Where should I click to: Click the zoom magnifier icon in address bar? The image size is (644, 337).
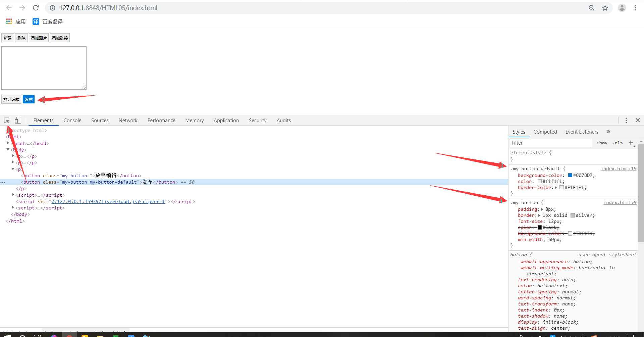(x=591, y=8)
